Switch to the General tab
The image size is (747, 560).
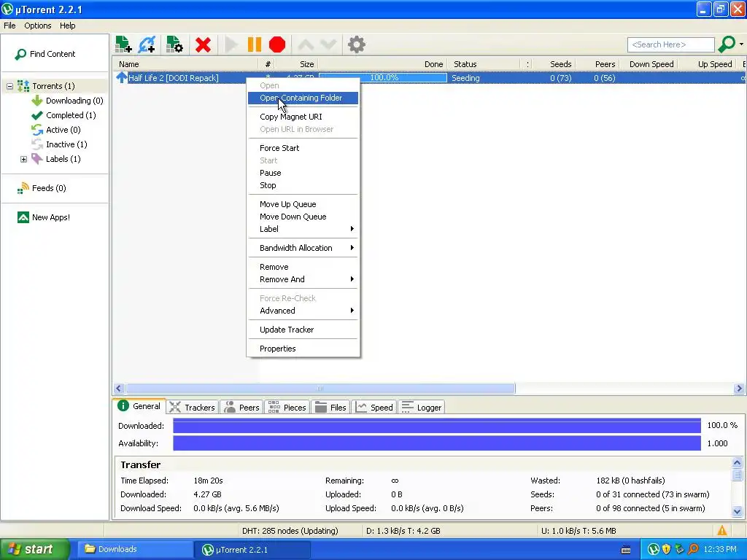139,406
